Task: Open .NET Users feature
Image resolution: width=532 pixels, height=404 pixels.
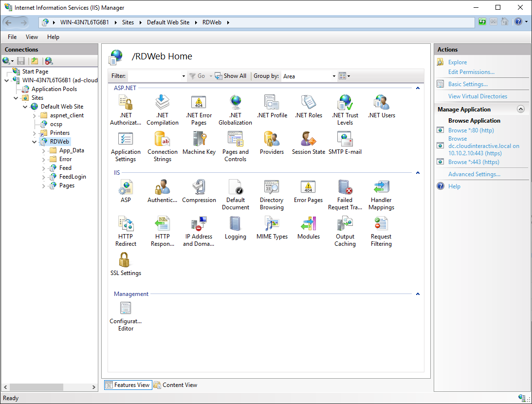Action: pos(382,107)
